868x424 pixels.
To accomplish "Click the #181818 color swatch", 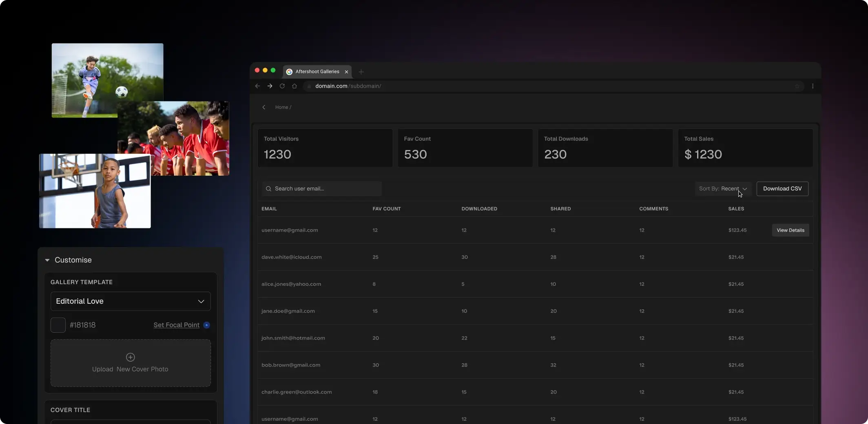I will click(x=58, y=325).
